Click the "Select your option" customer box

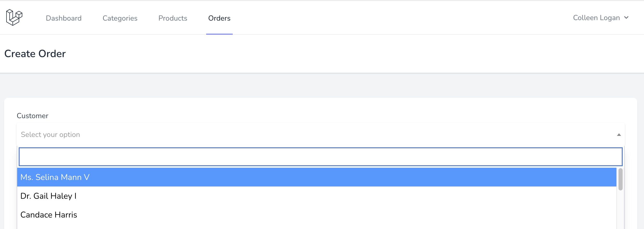pos(312,135)
